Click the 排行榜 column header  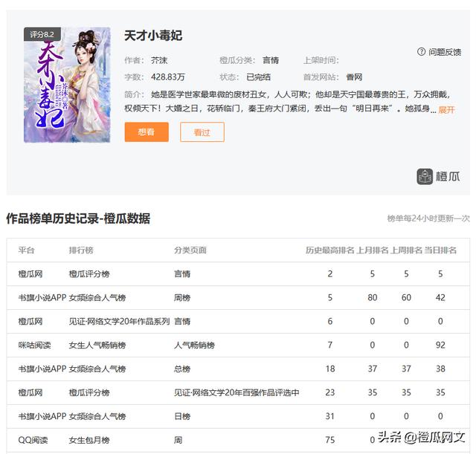81,250
